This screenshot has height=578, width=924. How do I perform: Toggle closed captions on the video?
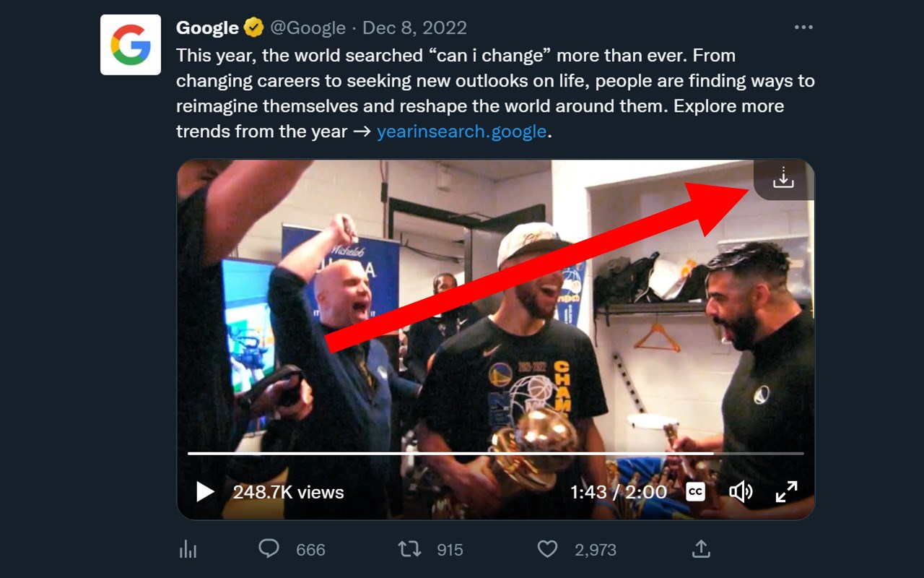(695, 492)
